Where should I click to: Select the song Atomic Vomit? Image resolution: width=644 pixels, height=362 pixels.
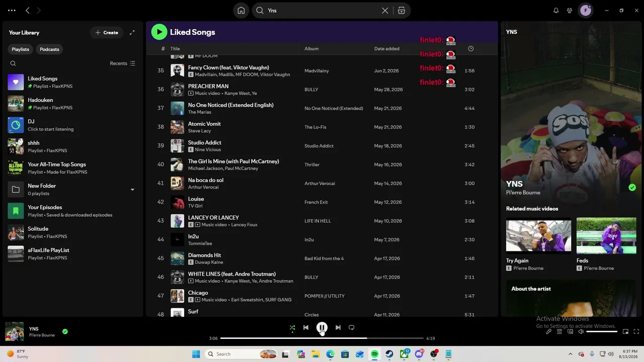[204, 124]
